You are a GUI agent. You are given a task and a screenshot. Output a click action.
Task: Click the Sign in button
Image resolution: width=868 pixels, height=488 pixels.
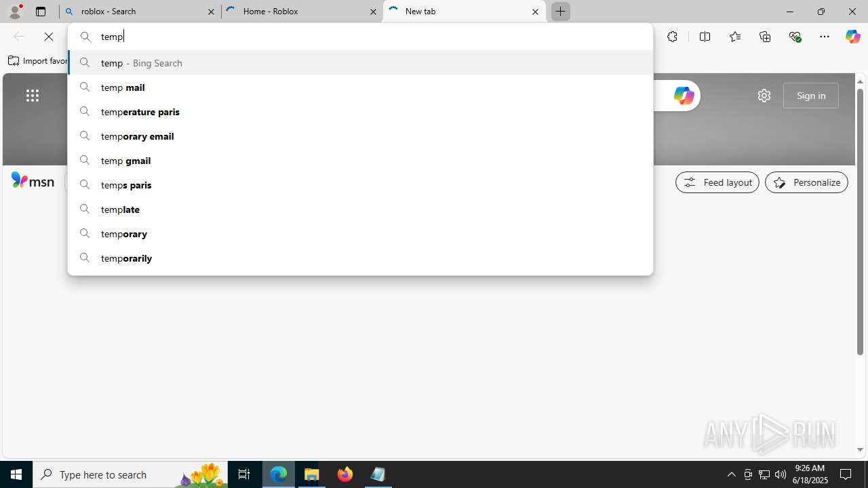[811, 96]
